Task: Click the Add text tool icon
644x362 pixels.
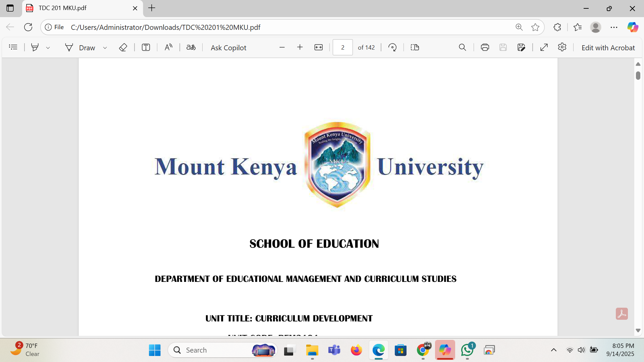Action: point(146,47)
